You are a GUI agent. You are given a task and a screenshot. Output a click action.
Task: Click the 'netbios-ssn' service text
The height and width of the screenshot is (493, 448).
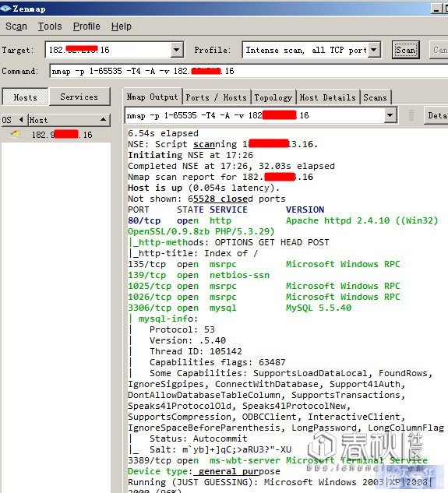coord(239,275)
